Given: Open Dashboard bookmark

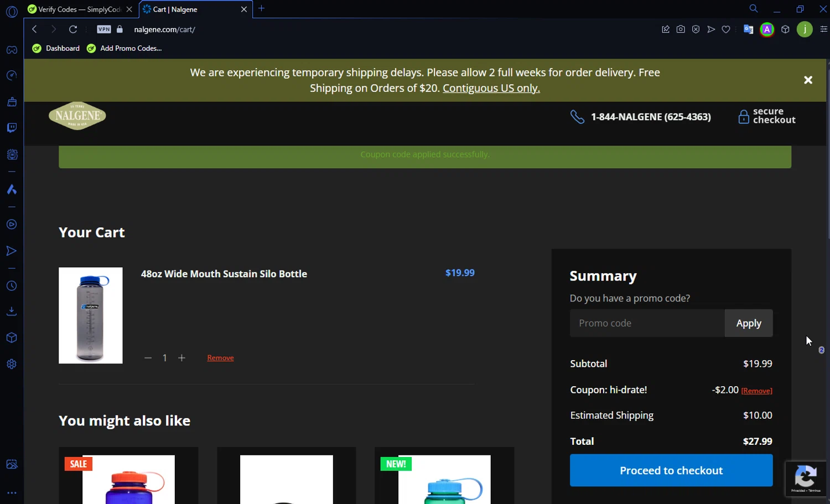Looking at the screenshot, I should 56,48.
